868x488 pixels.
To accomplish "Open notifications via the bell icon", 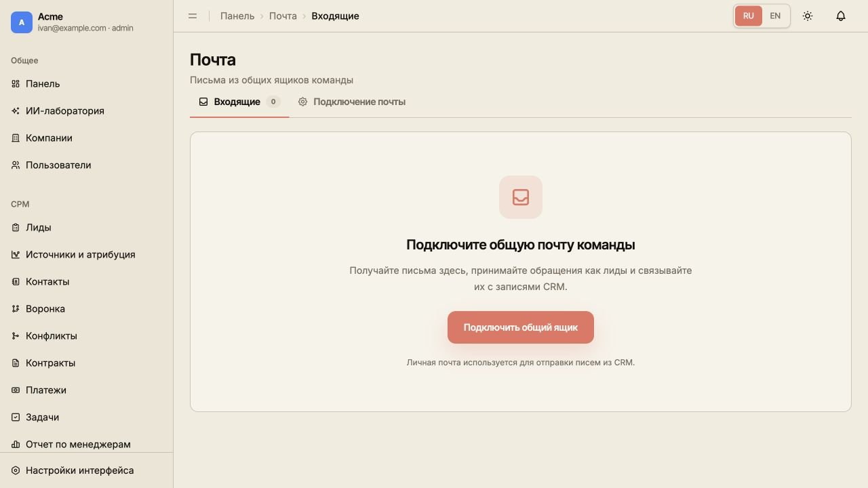I will tap(841, 16).
